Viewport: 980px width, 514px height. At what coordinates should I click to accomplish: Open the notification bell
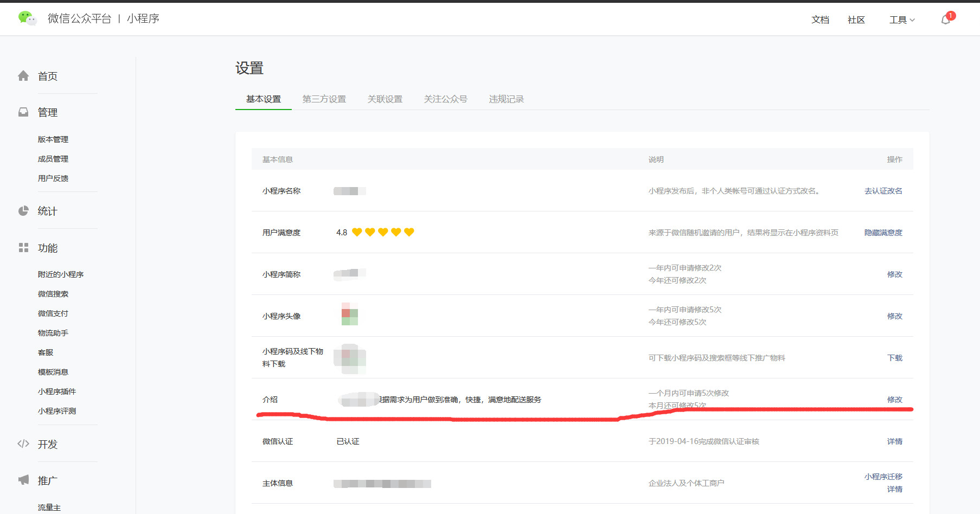coord(945,20)
